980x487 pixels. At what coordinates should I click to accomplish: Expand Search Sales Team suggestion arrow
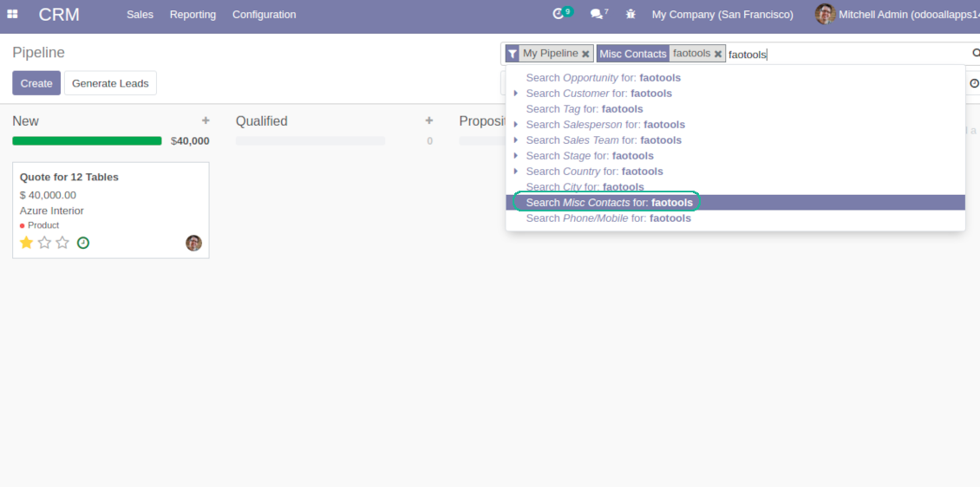pyautogui.click(x=516, y=140)
